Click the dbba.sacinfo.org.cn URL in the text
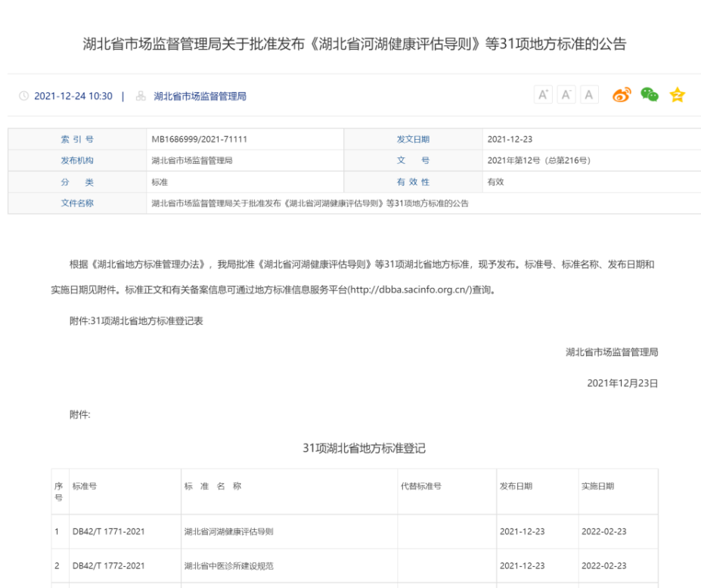701x588 pixels. click(x=409, y=289)
